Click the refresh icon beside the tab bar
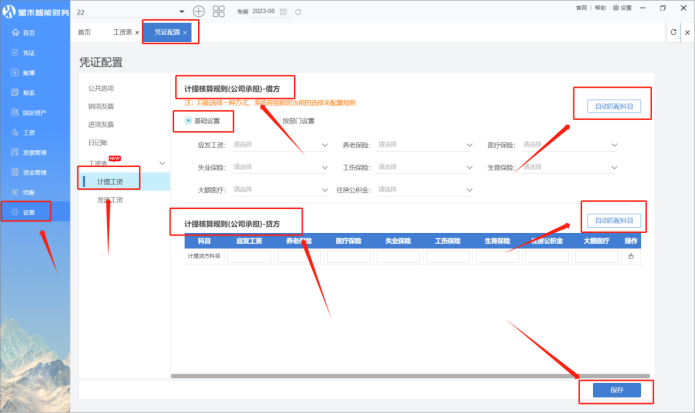 (673, 33)
